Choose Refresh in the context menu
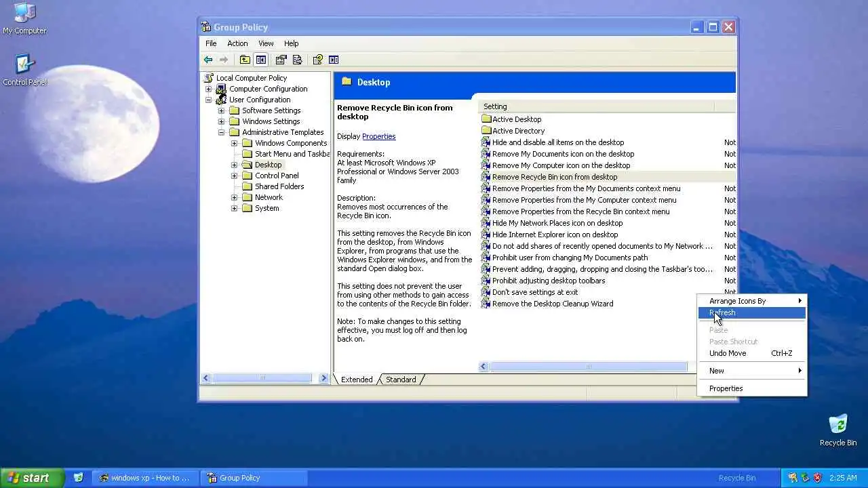 pos(752,312)
